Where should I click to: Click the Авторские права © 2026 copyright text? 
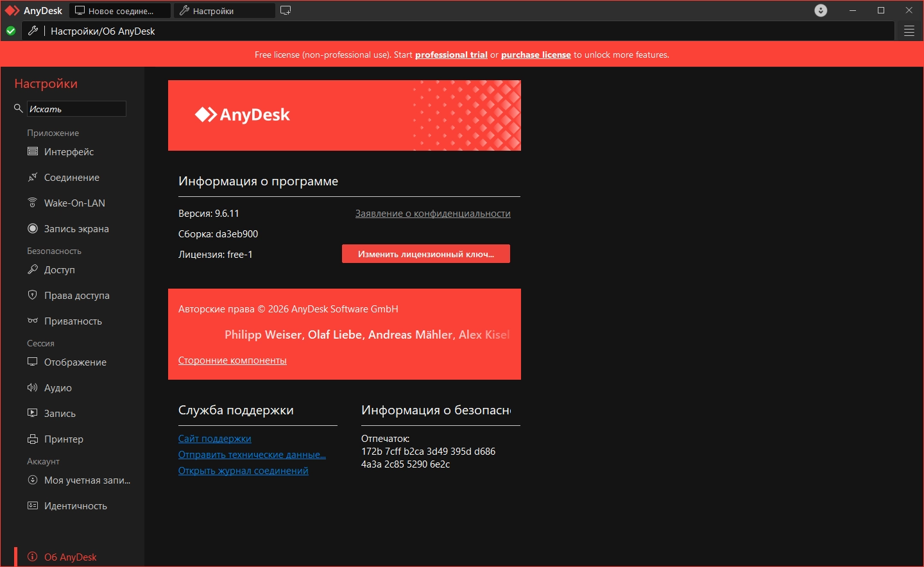pos(288,309)
